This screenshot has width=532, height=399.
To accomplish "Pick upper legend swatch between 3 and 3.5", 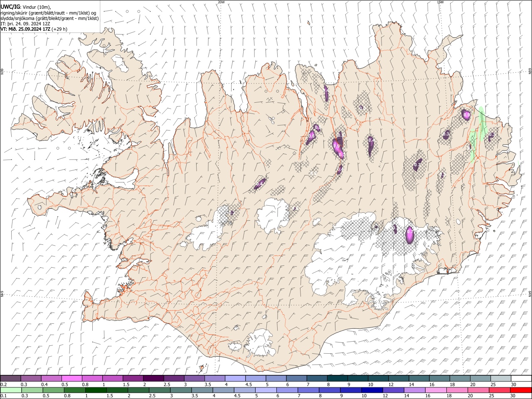I will point(194,378).
